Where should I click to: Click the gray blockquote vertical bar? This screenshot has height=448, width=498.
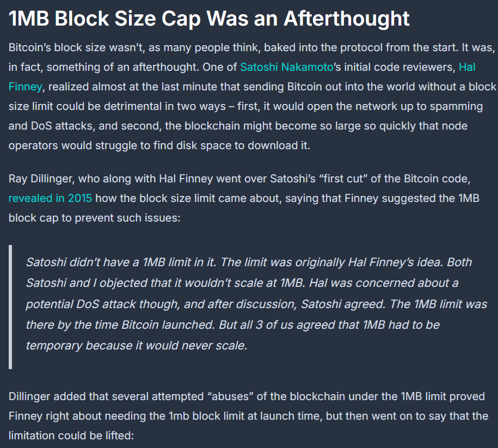click(x=10, y=307)
